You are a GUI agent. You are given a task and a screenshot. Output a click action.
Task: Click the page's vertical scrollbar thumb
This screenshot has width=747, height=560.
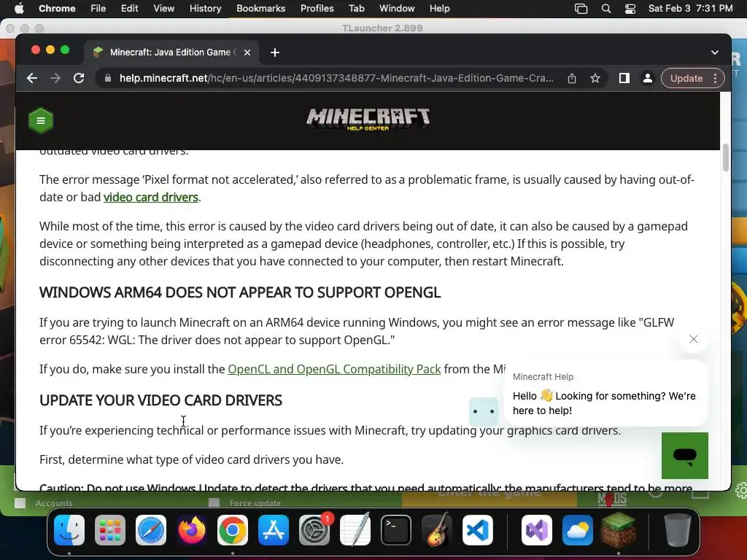click(726, 157)
